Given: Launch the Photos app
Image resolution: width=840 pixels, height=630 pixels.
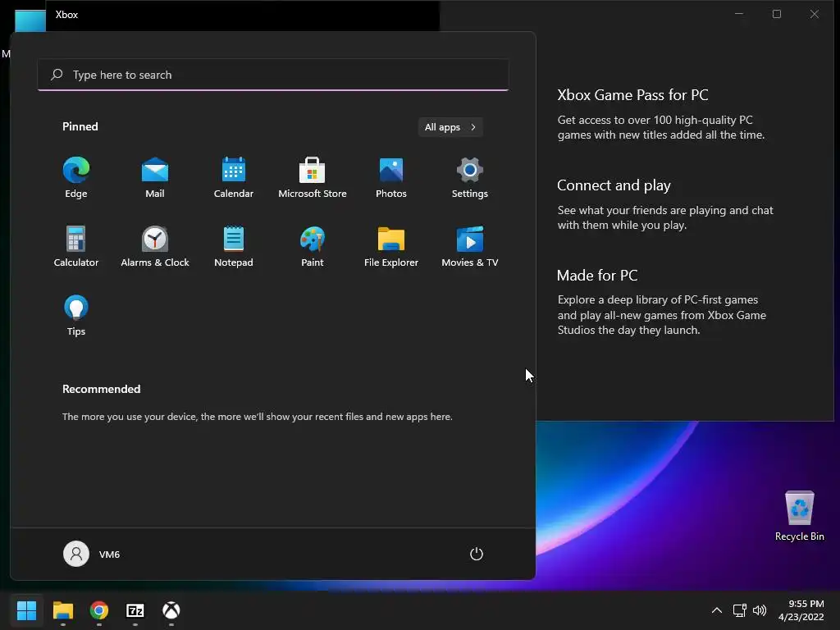Looking at the screenshot, I should 391,178.
